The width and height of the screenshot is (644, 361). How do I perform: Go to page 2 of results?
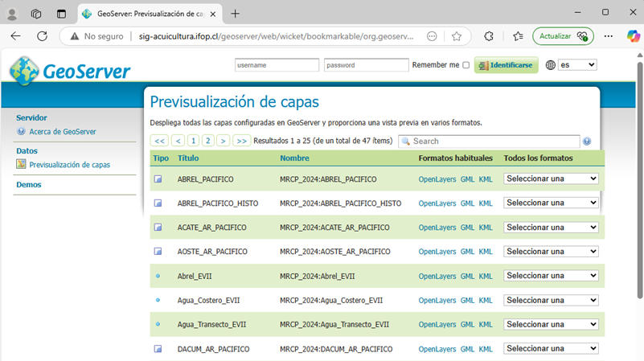tap(207, 141)
